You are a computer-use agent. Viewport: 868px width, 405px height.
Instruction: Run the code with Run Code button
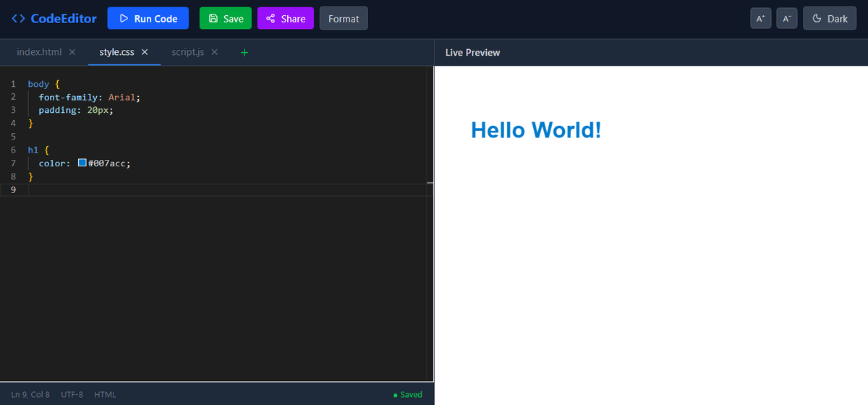(x=148, y=18)
